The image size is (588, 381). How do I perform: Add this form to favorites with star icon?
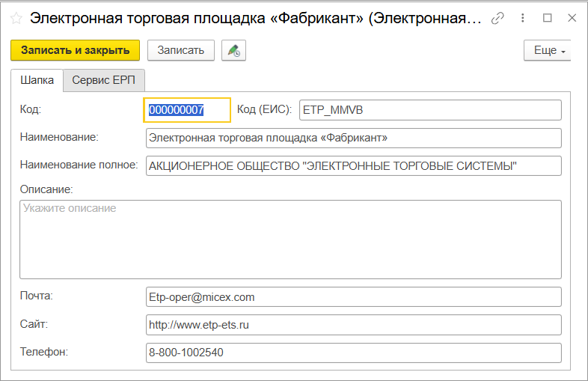[16, 18]
